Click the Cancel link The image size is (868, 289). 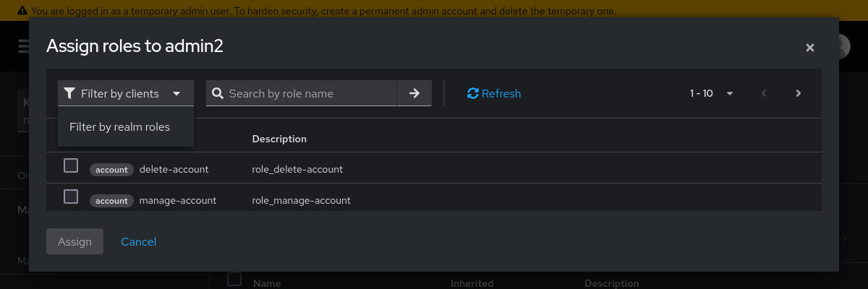[139, 241]
